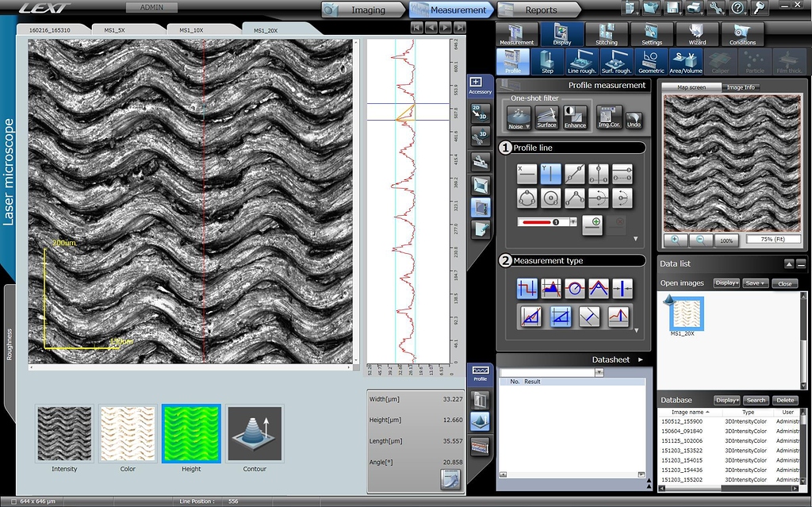Viewport: 812px width, 507px height.
Task: Toggle the 2D display mode
Action: (x=480, y=112)
